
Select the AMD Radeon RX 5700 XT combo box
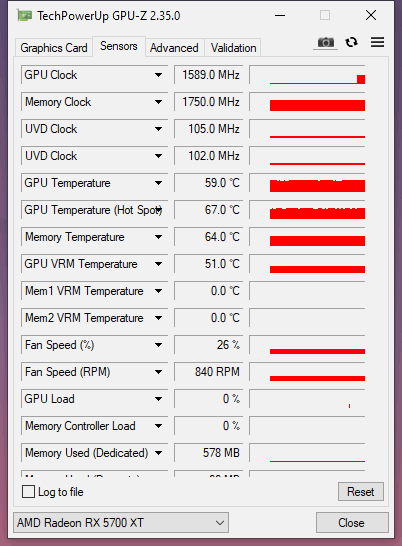tap(121, 522)
